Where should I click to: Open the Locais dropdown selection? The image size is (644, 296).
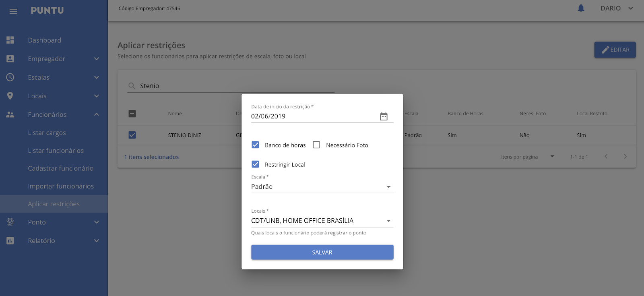pyautogui.click(x=322, y=221)
